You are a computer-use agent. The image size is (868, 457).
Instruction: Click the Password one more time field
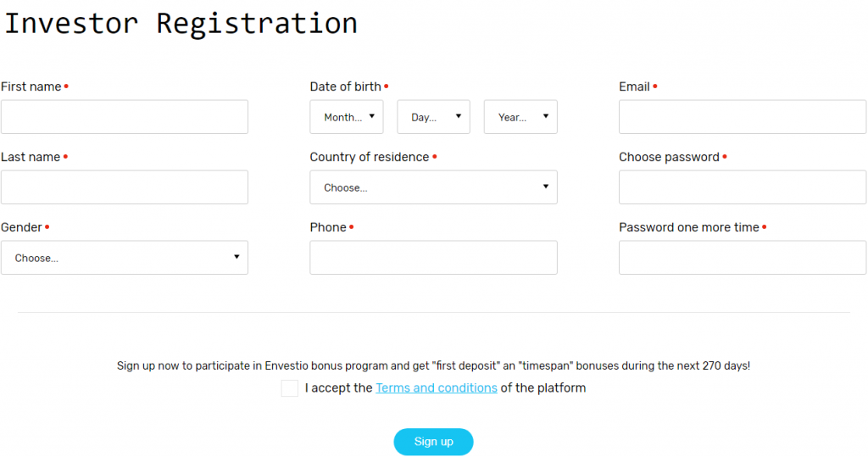(743, 258)
